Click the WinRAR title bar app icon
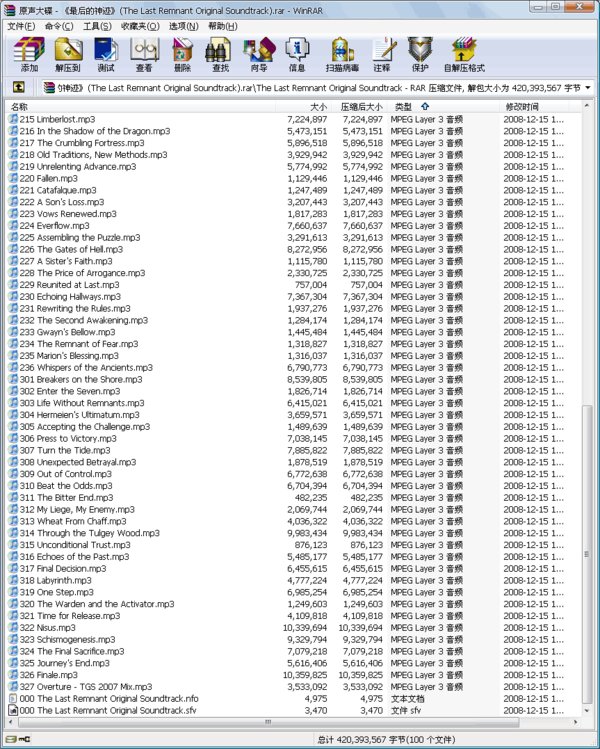 click(9, 10)
